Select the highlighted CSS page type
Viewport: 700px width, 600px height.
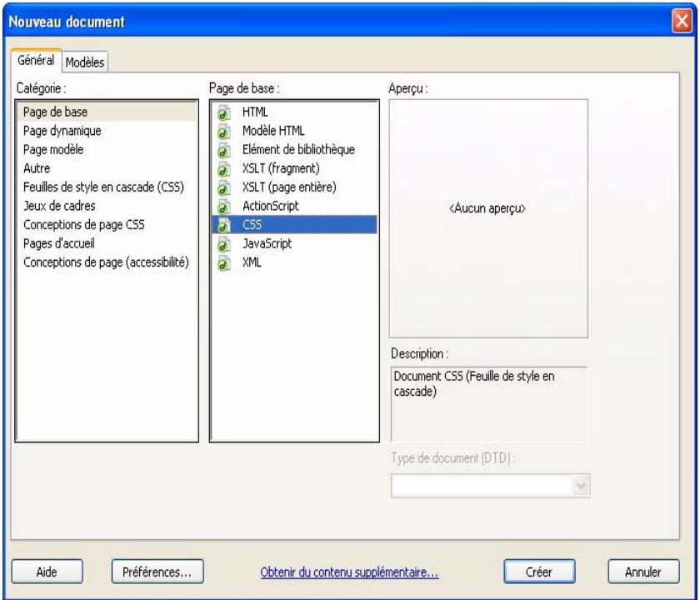click(295, 224)
